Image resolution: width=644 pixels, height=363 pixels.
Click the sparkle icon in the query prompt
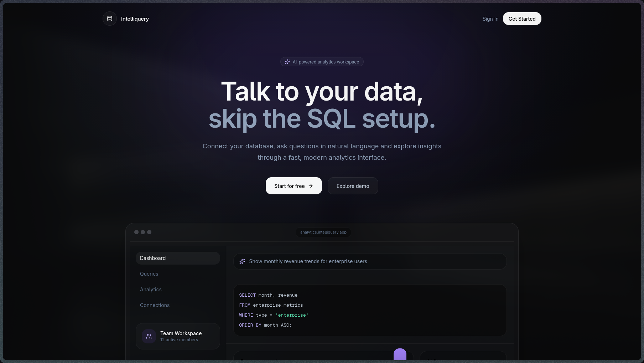pos(242,261)
